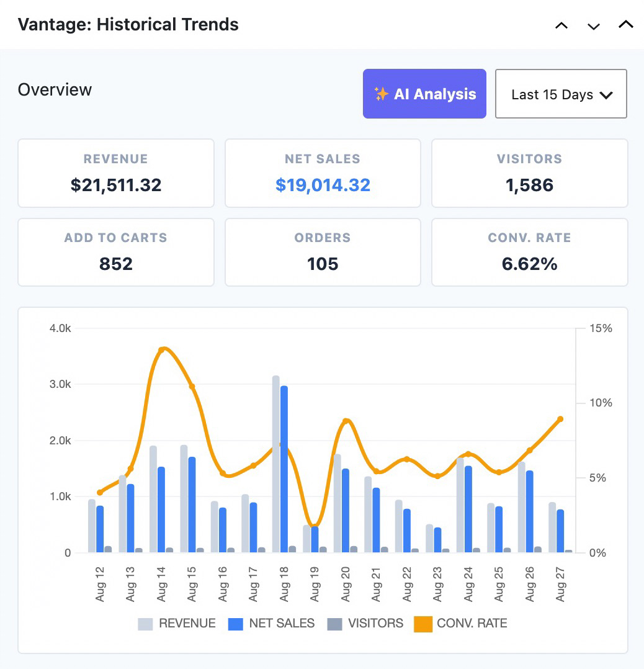Move widget down with down chevron

coord(593,26)
